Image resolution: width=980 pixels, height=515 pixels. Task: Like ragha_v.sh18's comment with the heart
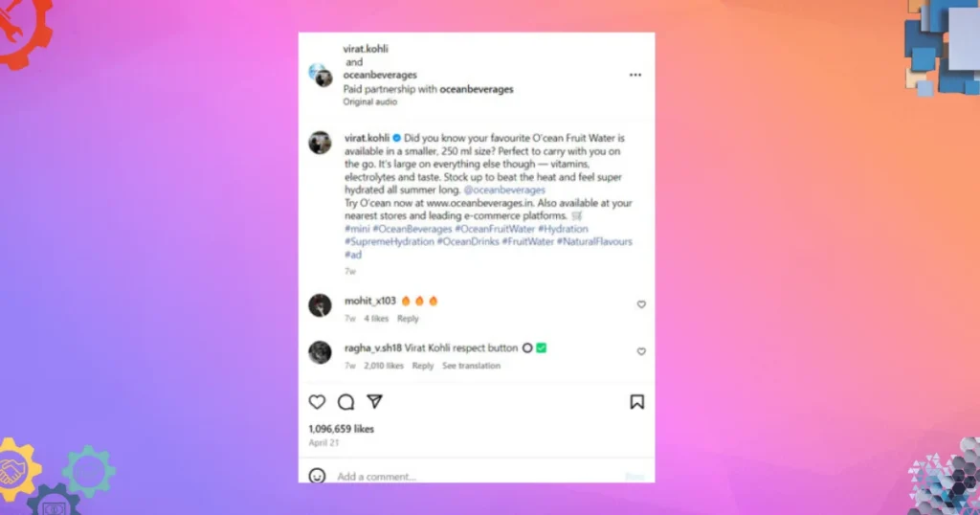pyautogui.click(x=641, y=351)
